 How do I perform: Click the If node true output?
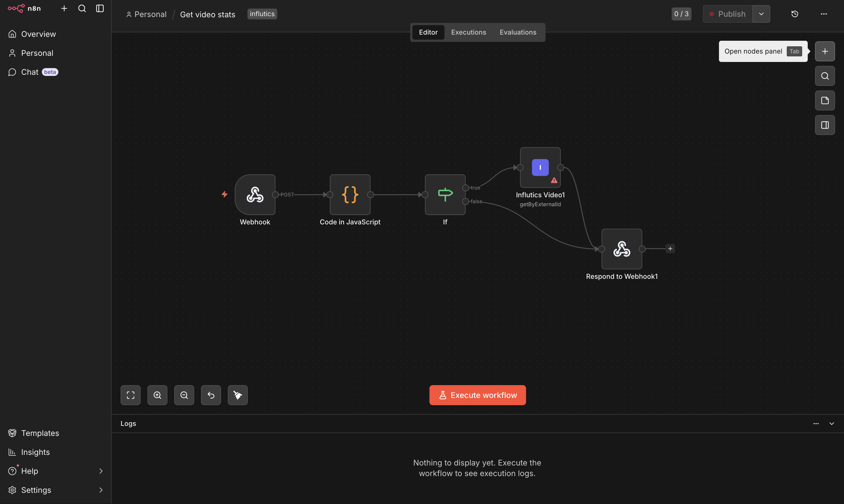(465, 188)
